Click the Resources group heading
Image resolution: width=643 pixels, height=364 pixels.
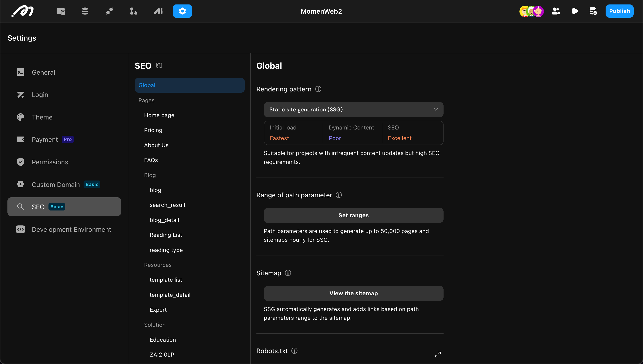pyautogui.click(x=158, y=265)
